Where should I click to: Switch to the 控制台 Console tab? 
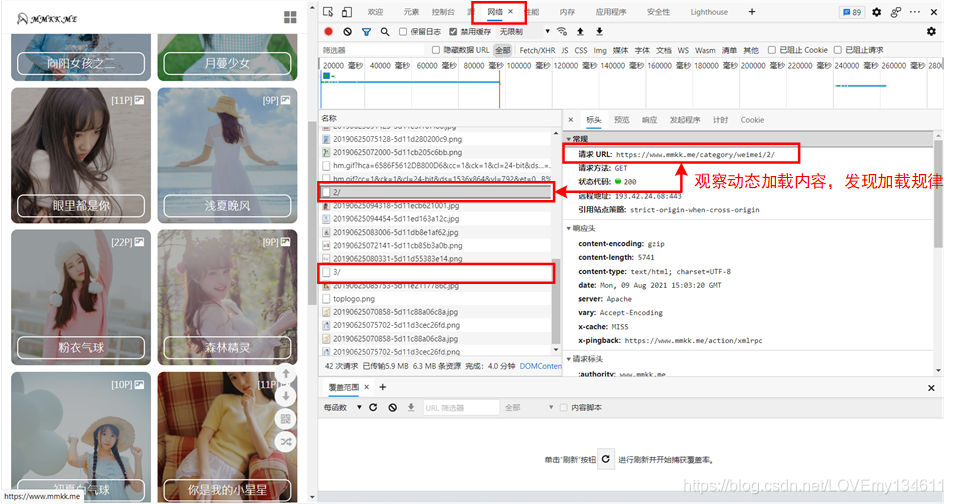coord(443,12)
